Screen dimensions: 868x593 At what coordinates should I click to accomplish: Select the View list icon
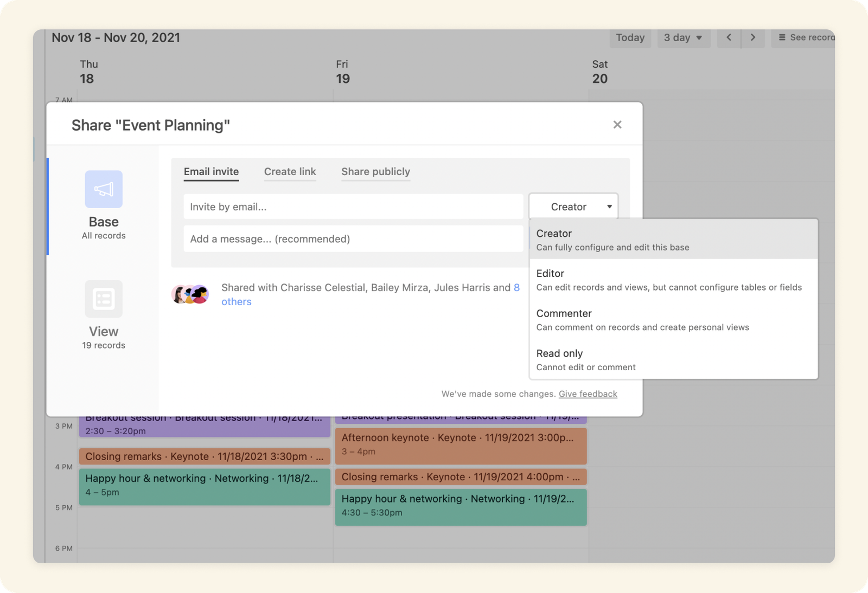(x=104, y=299)
